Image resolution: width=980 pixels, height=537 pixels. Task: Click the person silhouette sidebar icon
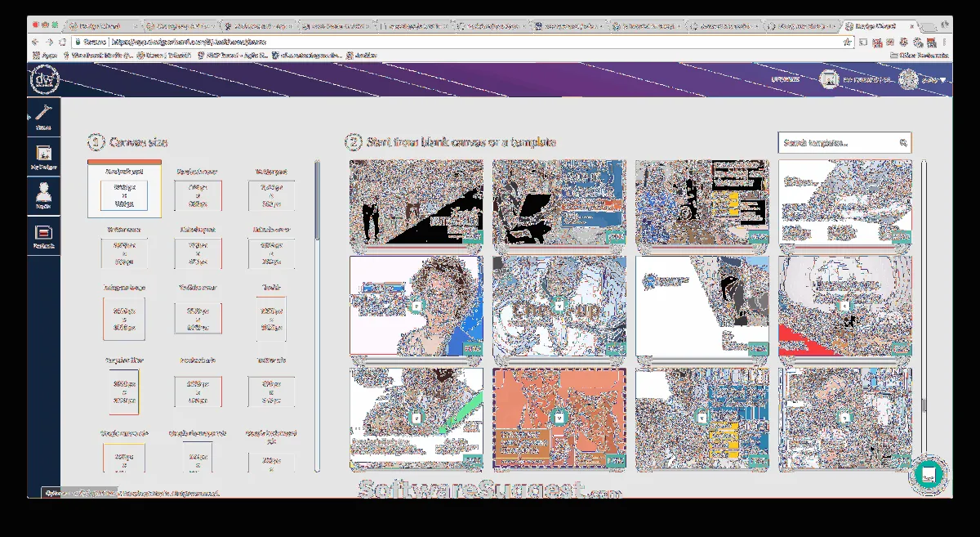coord(43,195)
